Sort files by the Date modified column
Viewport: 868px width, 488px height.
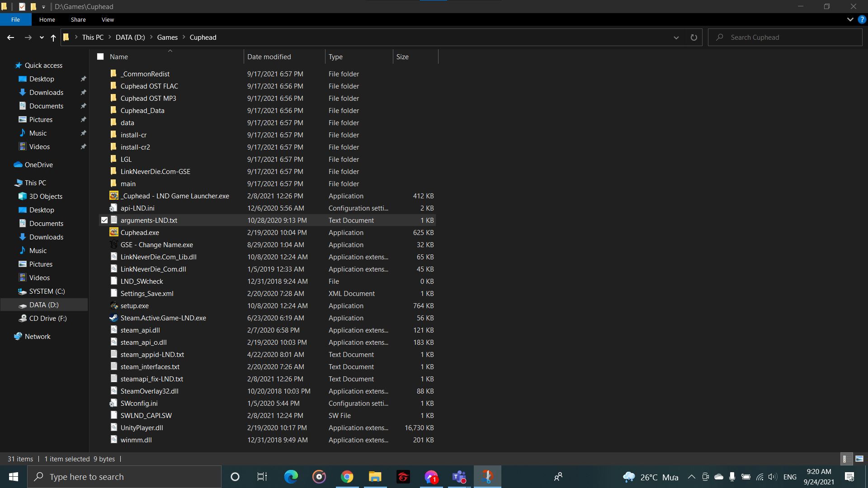pos(269,56)
